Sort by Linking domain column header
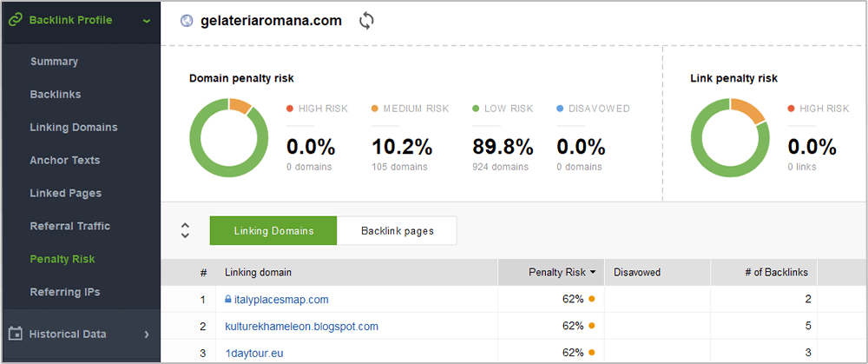This screenshot has width=868, height=364. point(258,272)
